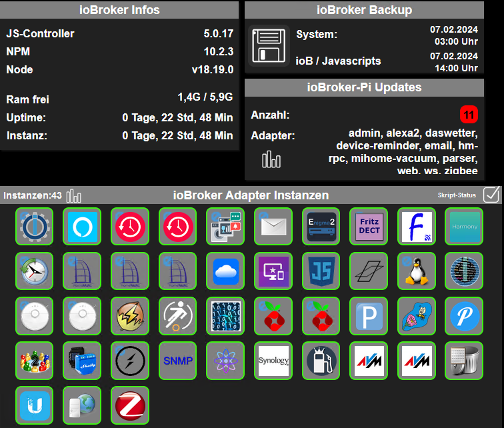
Task: Open bar chart next to Instanzen:43
Action: tap(74, 196)
